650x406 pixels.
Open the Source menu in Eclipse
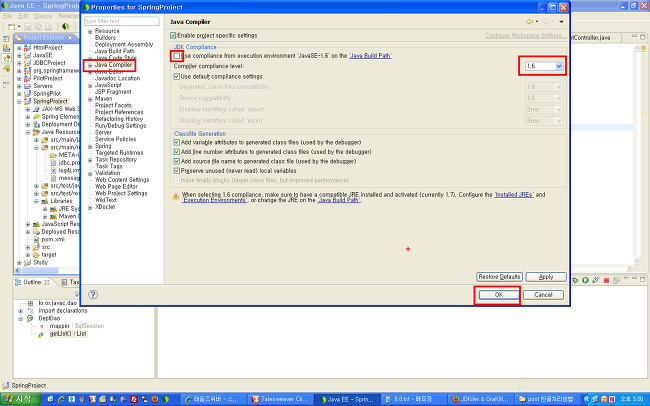[43, 16]
